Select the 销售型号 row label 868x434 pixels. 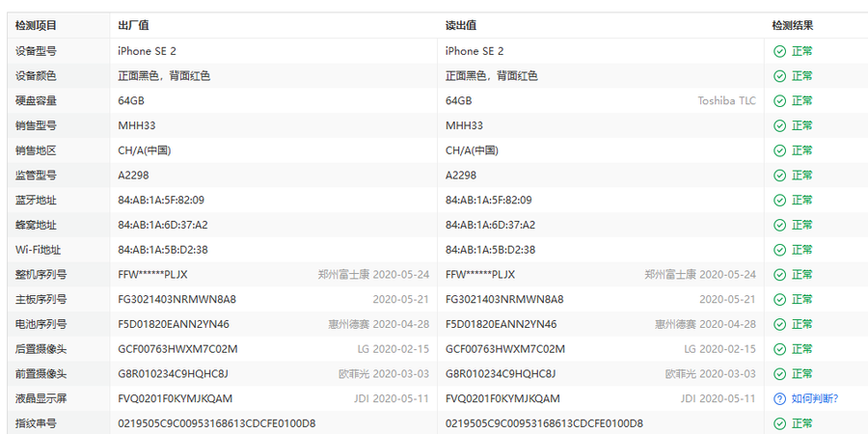tap(36, 126)
